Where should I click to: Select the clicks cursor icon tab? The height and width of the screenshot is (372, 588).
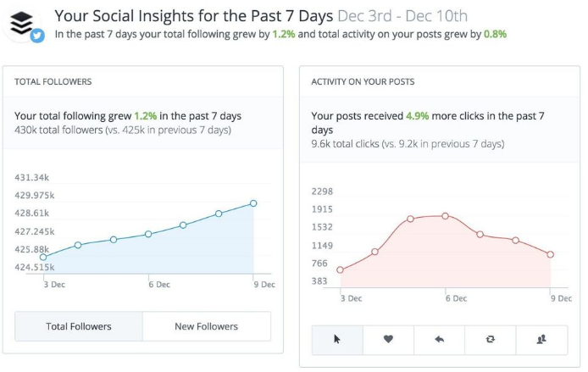[x=337, y=339]
